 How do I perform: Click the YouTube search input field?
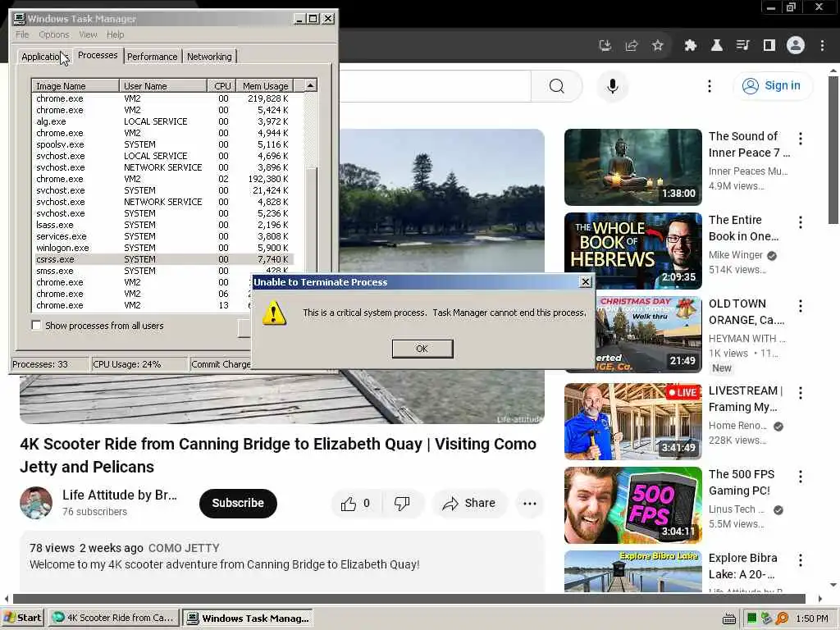pyautogui.click(x=435, y=85)
